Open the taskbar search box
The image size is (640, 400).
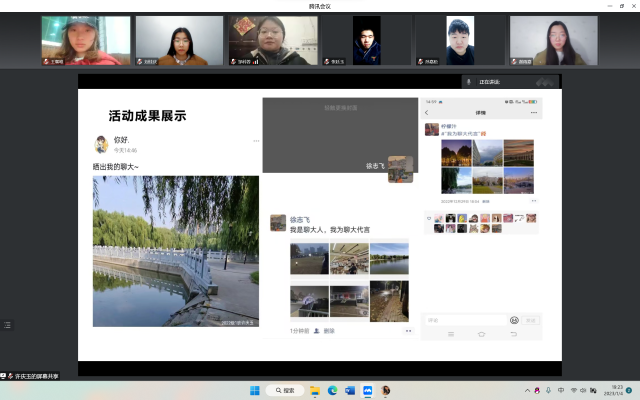285,390
